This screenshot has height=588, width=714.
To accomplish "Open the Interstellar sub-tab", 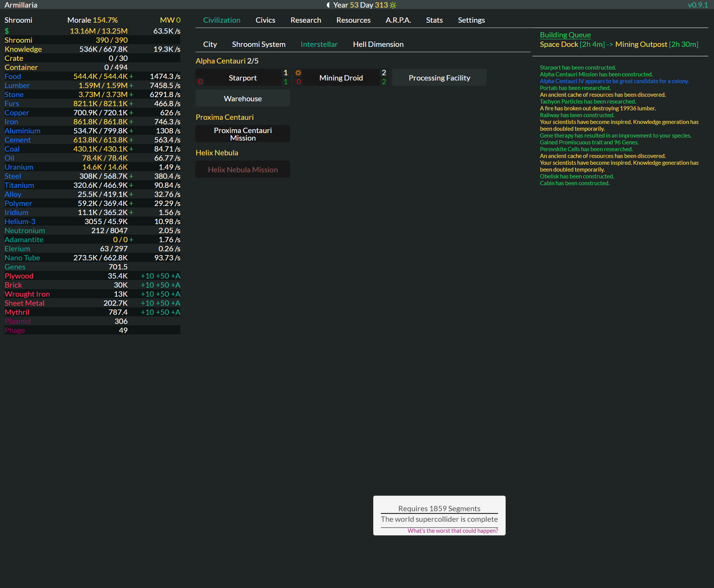I will coord(319,44).
